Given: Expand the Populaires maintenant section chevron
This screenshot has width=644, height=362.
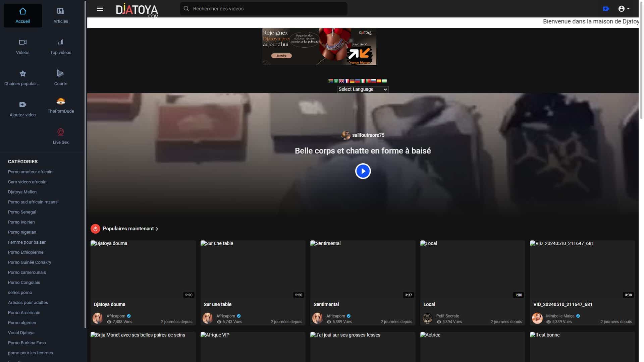Looking at the screenshot, I should tap(157, 229).
